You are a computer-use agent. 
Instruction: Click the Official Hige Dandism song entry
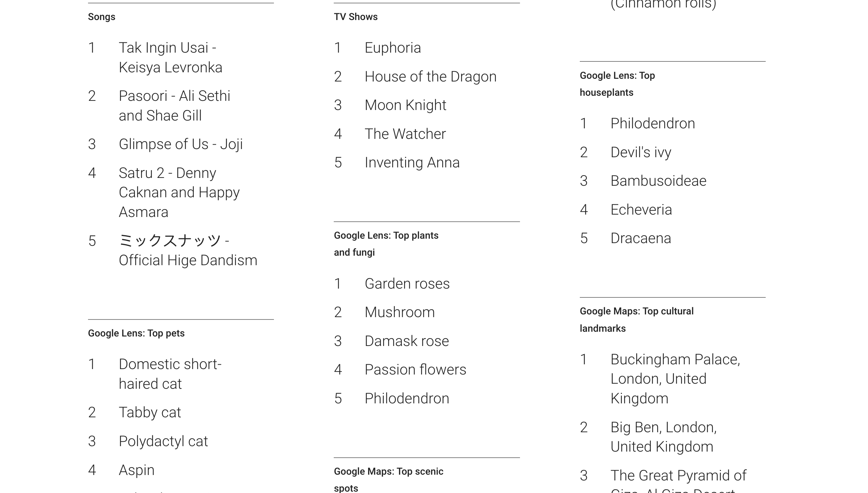click(x=188, y=251)
